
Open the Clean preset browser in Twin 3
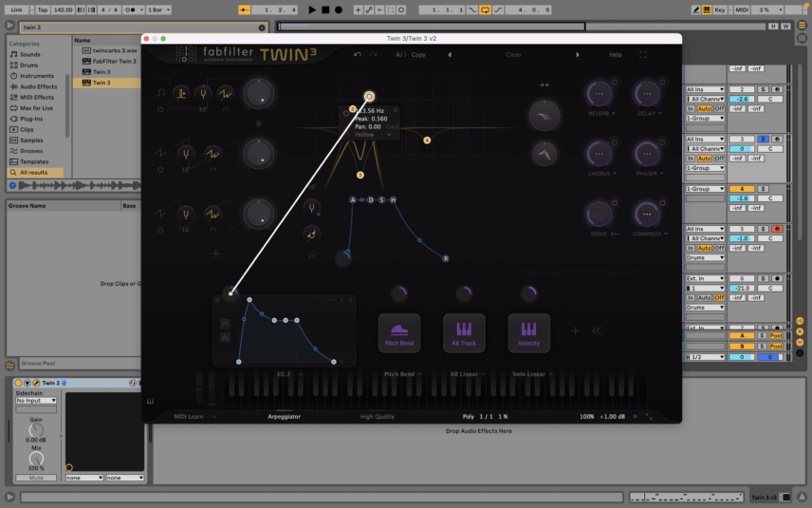pyautogui.click(x=513, y=54)
